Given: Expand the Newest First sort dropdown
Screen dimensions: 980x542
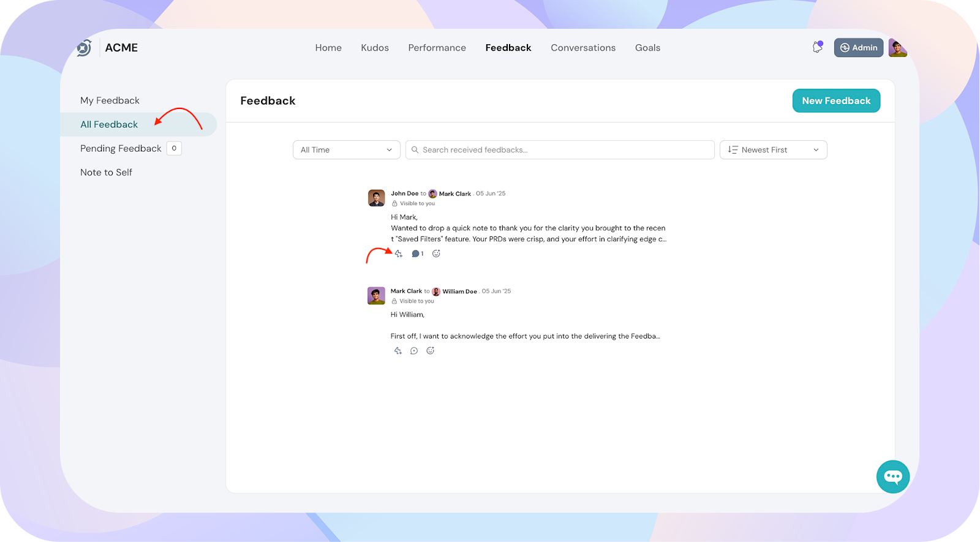Looking at the screenshot, I should click(773, 150).
